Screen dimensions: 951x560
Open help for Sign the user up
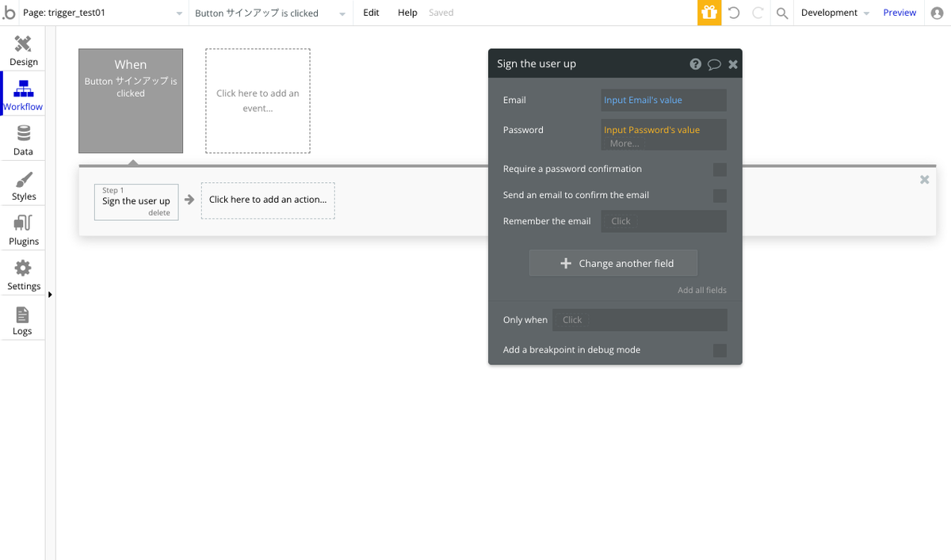[x=695, y=64]
